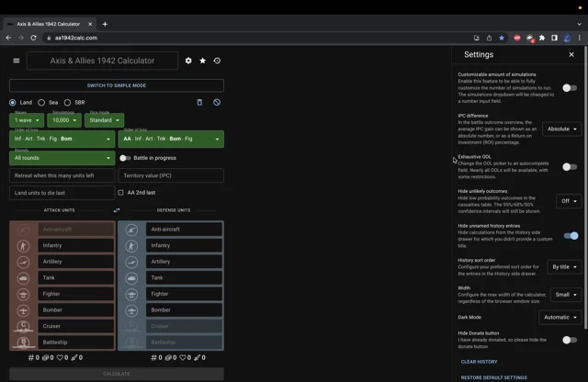Click RESTORE DEFAULT SETTINGS link
The image size is (588, 382).
point(494,377)
